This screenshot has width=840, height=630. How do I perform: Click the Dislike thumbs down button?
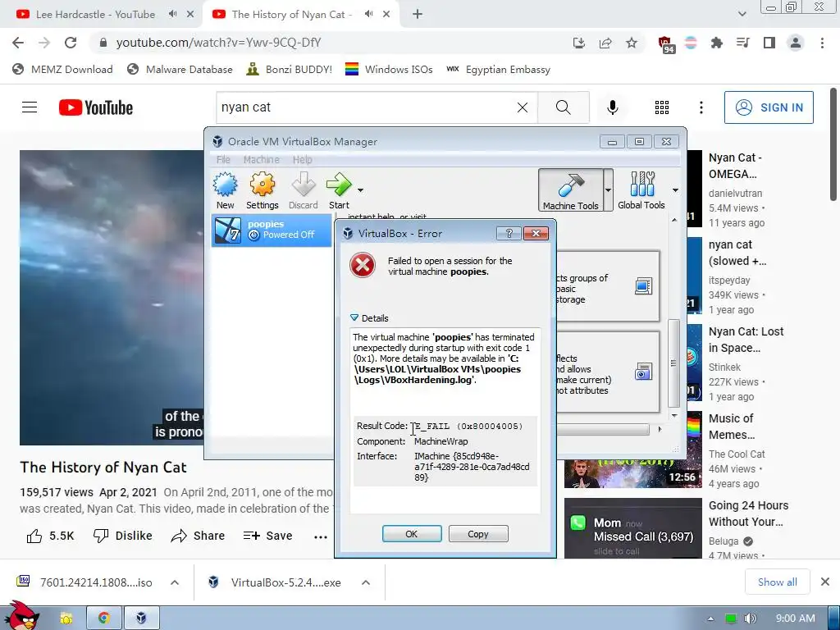pos(123,536)
